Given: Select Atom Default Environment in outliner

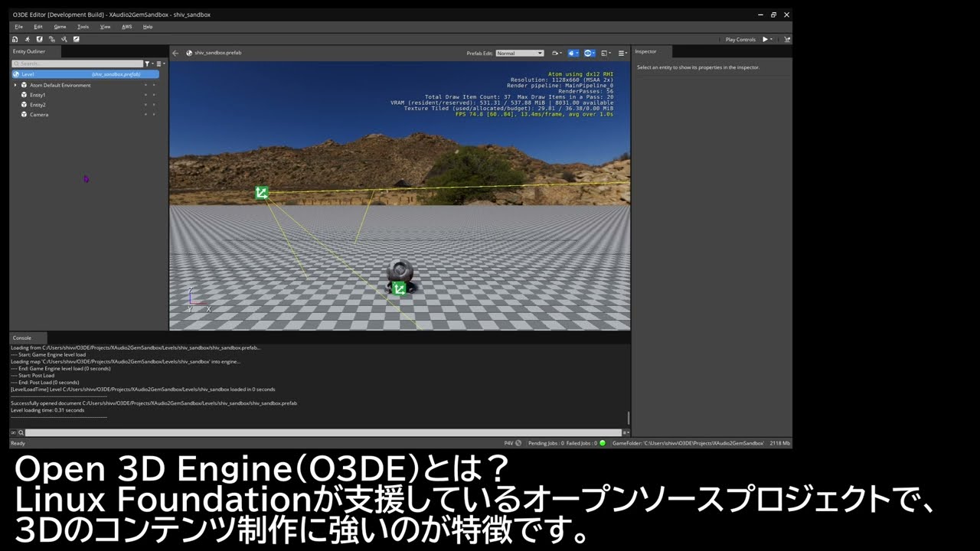Looking at the screenshot, I should tap(60, 85).
